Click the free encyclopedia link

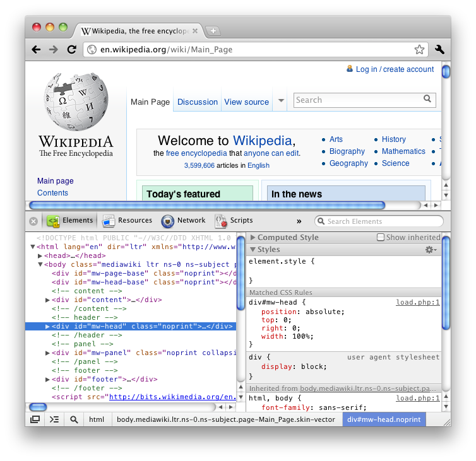pos(196,153)
